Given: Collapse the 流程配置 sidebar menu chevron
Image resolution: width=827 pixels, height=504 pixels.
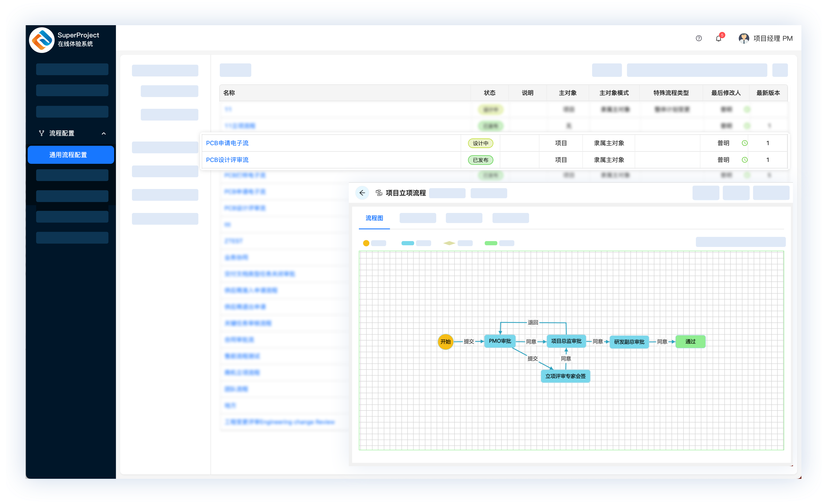Looking at the screenshot, I should 104,134.
